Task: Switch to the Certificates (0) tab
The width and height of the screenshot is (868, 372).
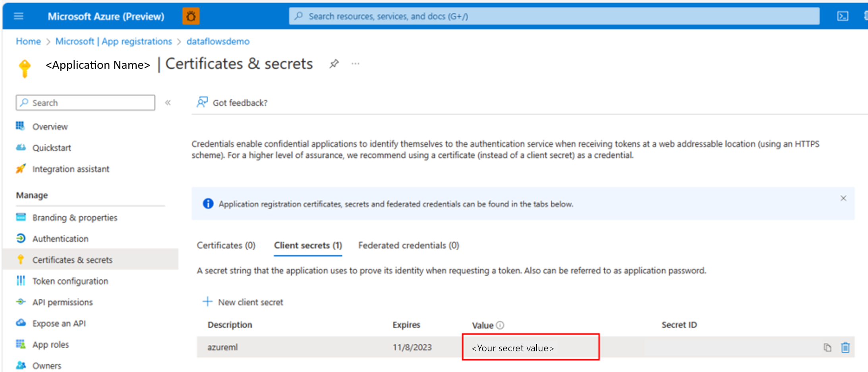Action: tap(226, 245)
